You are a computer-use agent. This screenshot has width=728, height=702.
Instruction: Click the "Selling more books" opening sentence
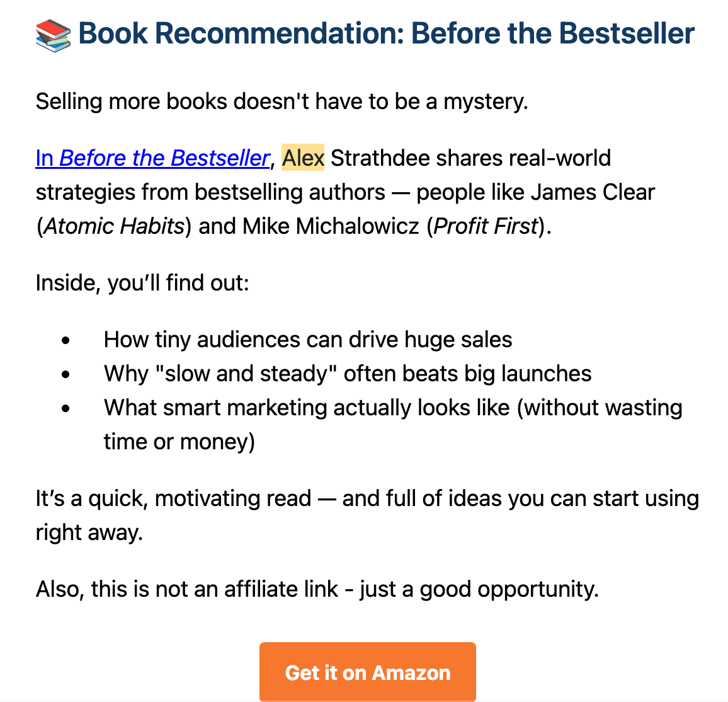[282, 101]
